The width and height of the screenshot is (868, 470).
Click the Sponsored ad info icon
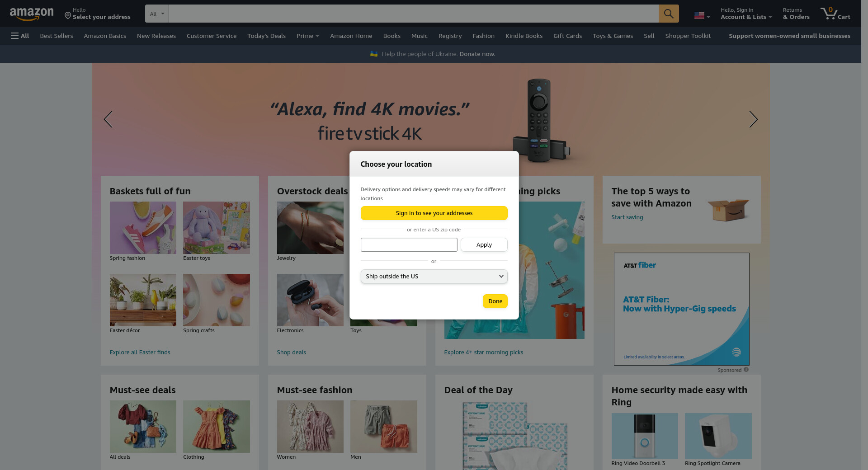[746, 370]
